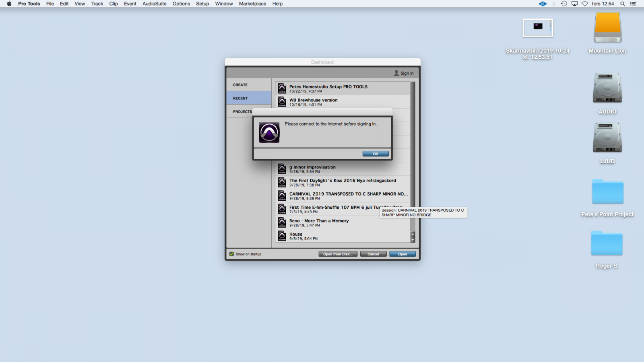
Task: Open the Setup menu in menu bar
Action: pyautogui.click(x=202, y=4)
